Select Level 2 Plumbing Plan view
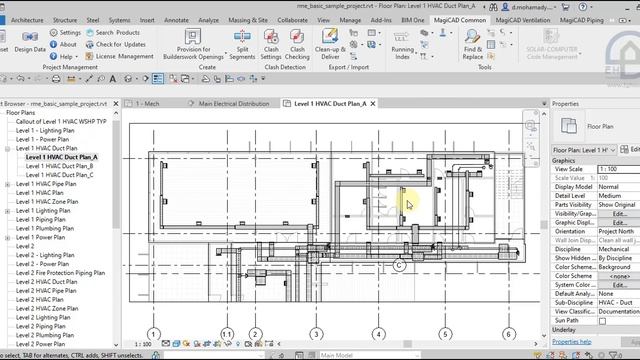The width and height of the screenshot is (640, 360). (x=45, y=335)
